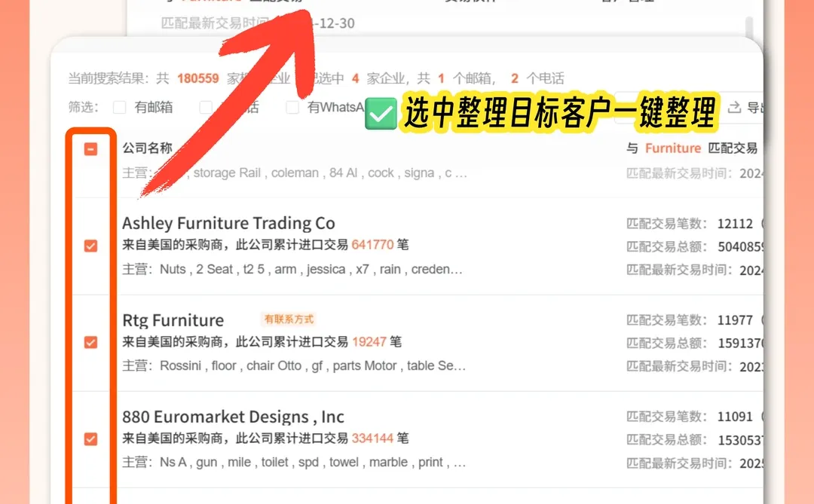
Task: Deselect the Ashley Furniture Trading Co checkbox
Action: tap(90, 246)
